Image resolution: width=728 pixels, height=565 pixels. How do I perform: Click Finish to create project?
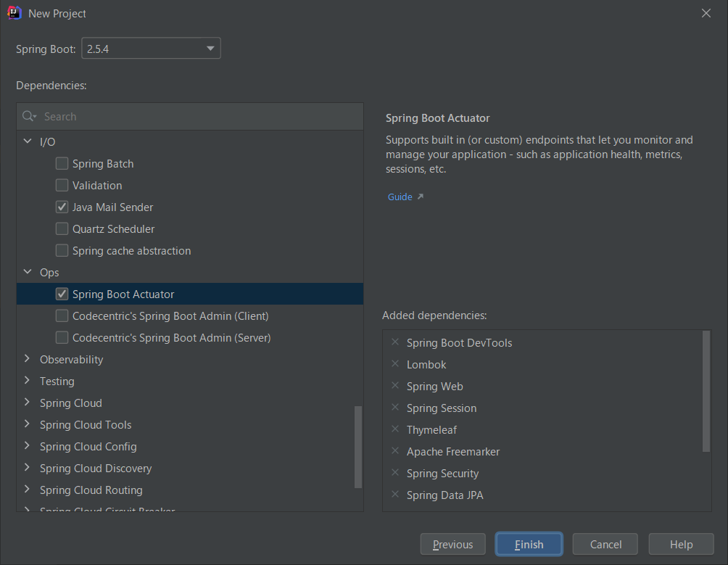point(529,544)
